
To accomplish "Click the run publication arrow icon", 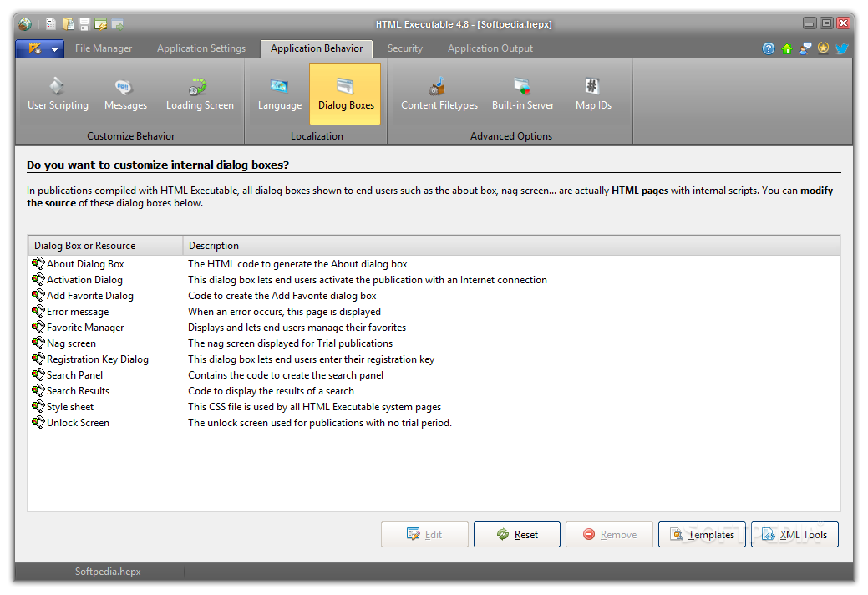I will [117, 23].
